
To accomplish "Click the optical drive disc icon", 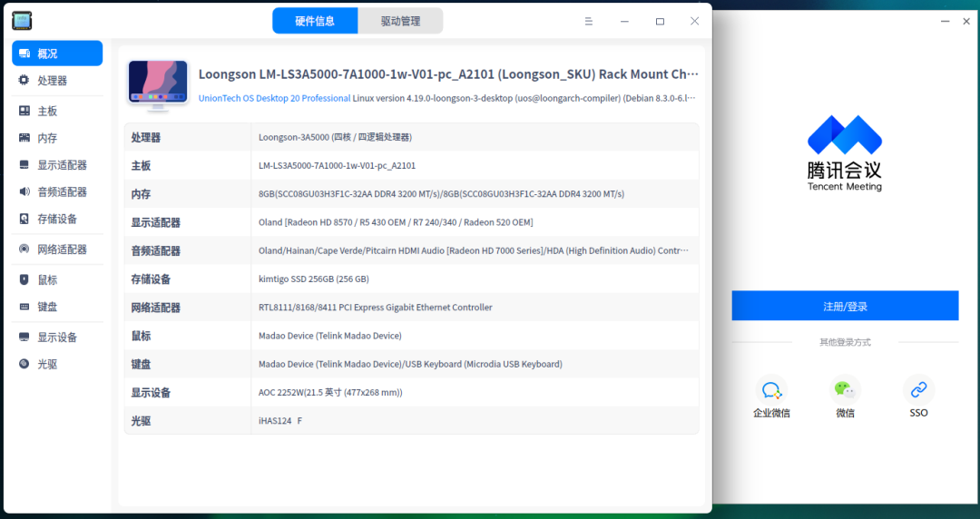I will pyautogui.click(x=24, y=364).
